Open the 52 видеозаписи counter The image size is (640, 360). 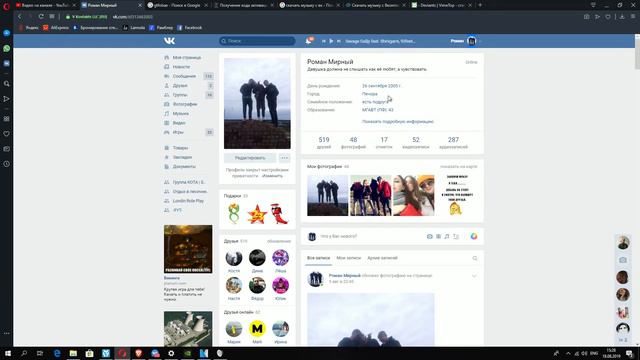click(416, 142)
